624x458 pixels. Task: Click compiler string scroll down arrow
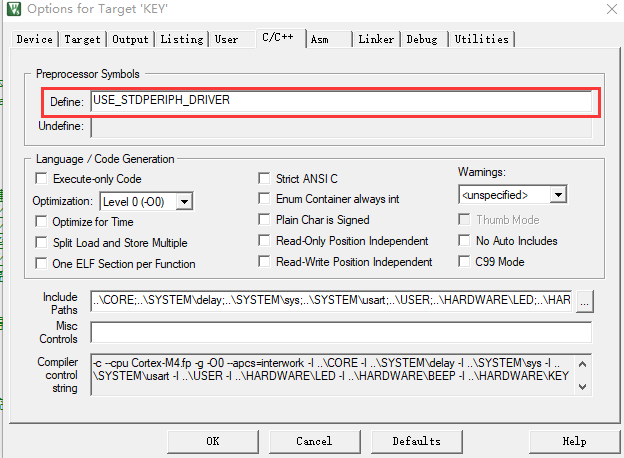pyautogui.click(x=583, y=386)
